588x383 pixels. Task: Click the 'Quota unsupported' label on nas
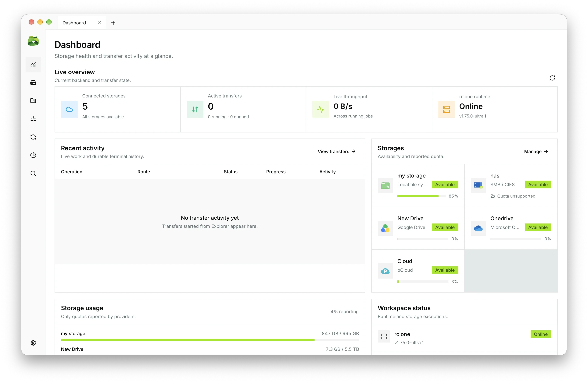click(x=516, y=196)
